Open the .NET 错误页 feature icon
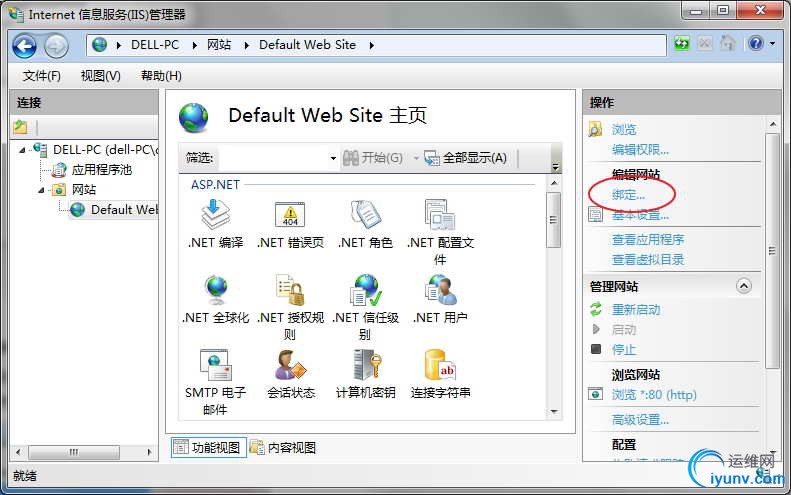 (x=290, y=215)
